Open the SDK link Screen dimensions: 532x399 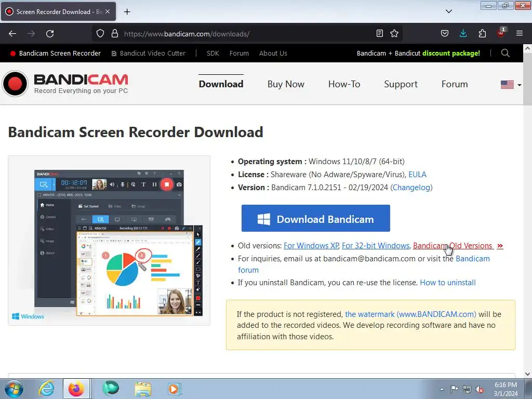click(x=212, y=54)
